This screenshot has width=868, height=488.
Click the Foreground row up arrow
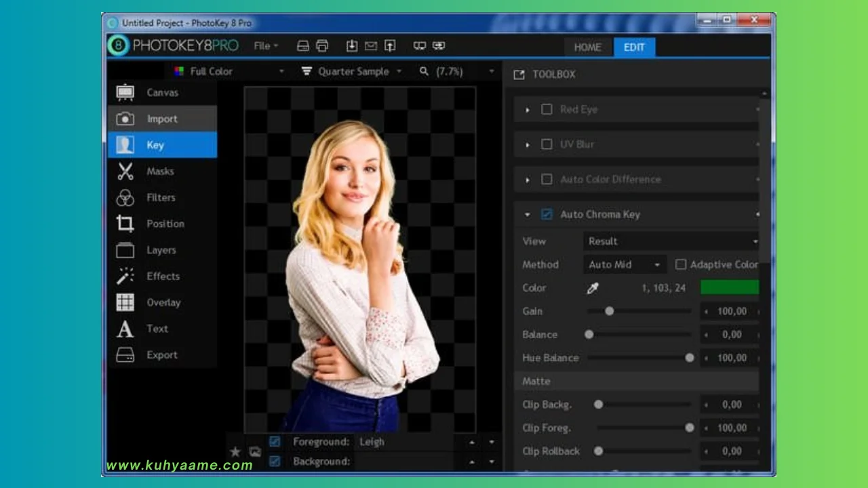click(473, 442)
